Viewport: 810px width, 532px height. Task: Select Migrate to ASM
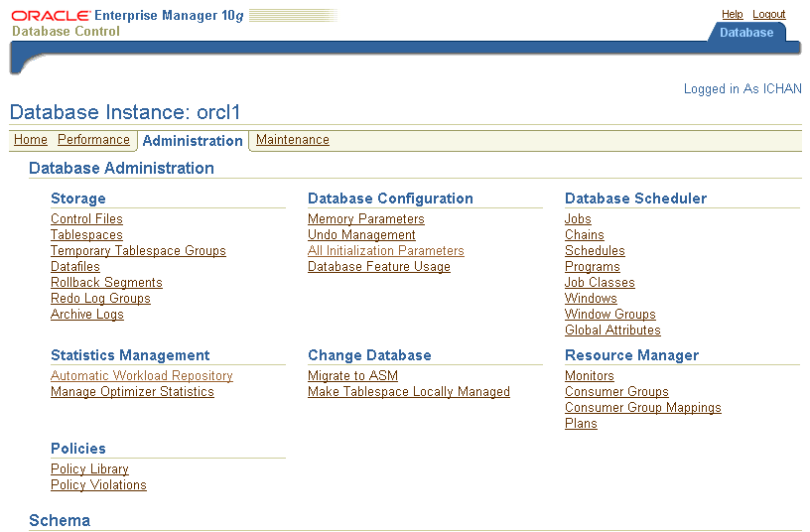[x=351, y=376]
